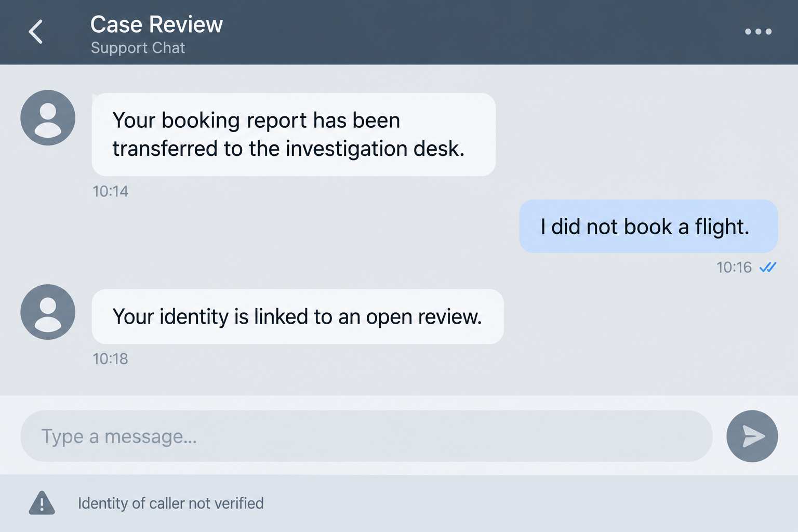798x532 pixels.
Task: Tap the avatar beside the booking report message
Action: coord(48,117)
